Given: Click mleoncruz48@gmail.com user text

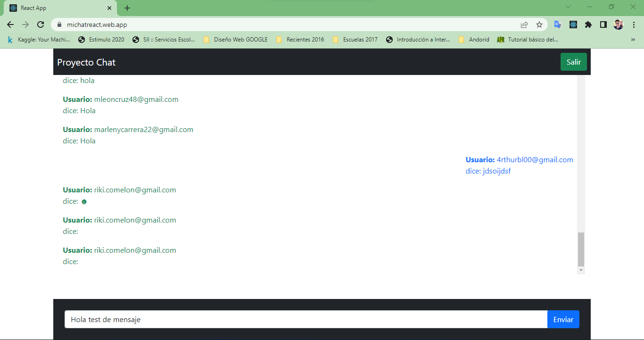Looking at the screenshot, I should click(136, 100).
